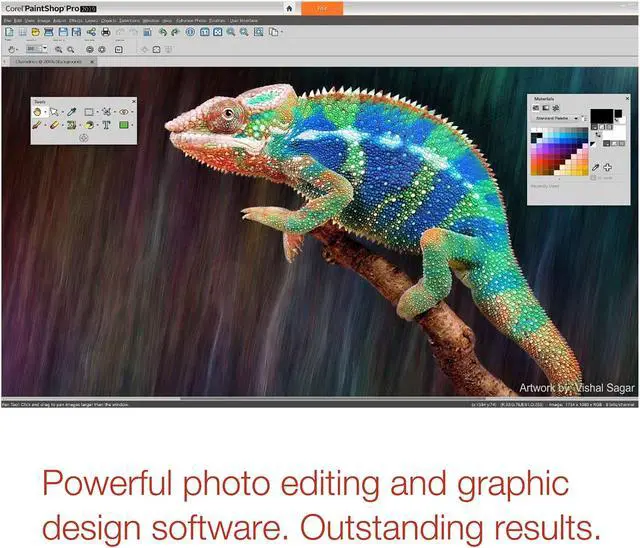Open the Layers menu
This screenshot has width=640, height=548.
[91, 20]
